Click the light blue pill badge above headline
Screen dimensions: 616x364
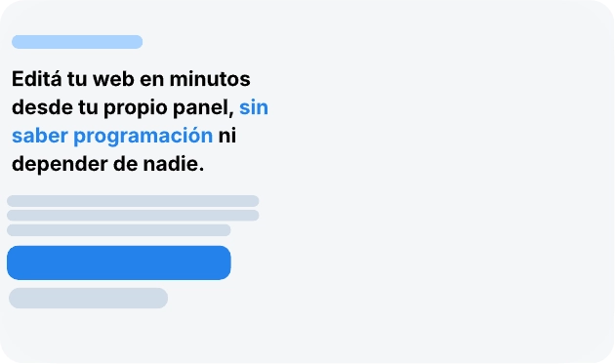tap(77, 42)
